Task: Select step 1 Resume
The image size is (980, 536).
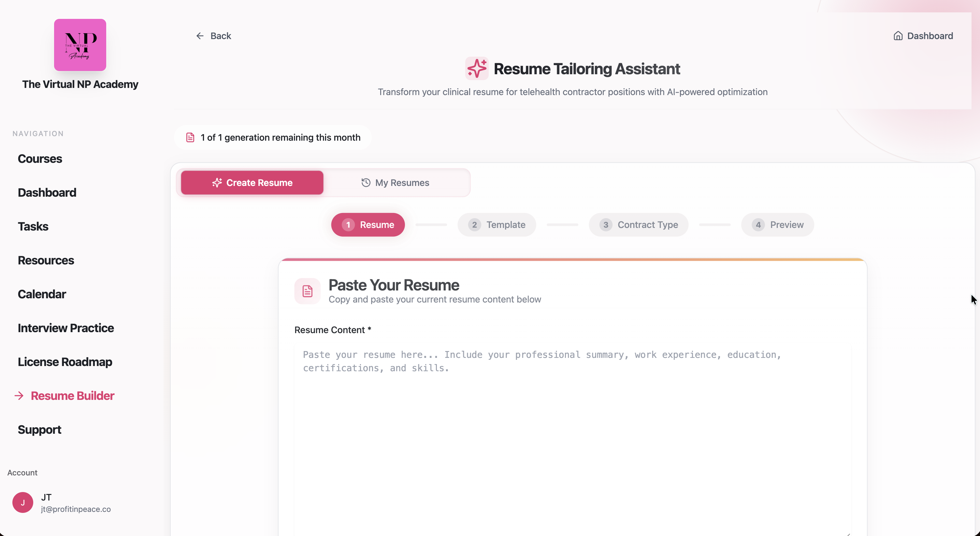Action: click(x=368, y=225)
